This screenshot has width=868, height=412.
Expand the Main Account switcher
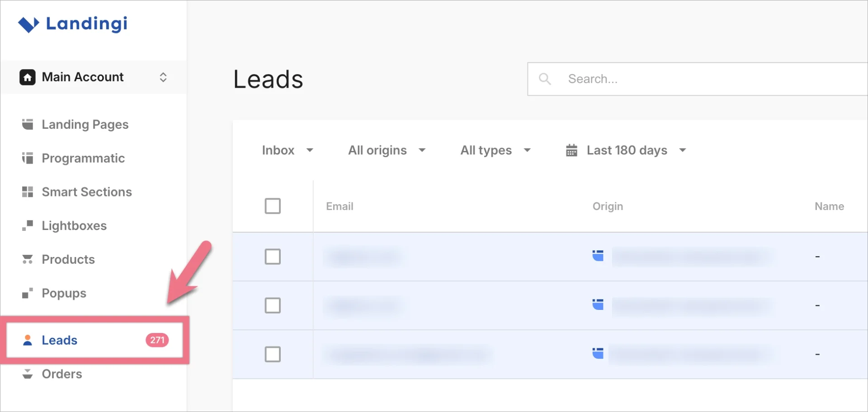(x=163, y=77)
